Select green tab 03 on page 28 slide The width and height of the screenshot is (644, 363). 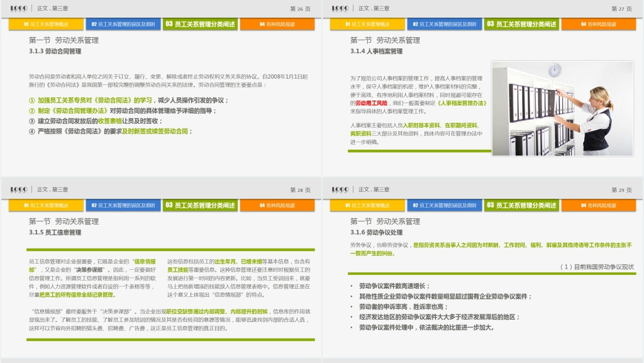(x=200, y=205)
